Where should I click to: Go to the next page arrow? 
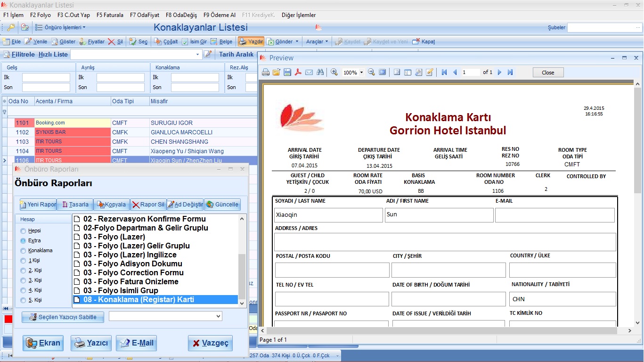[499, 73]
